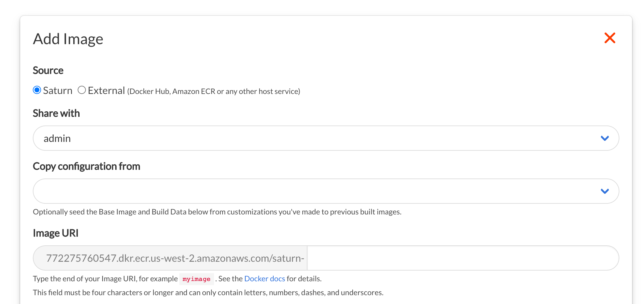Screen dimensions: 644x304
Task: Expand the Copy configuration from chevron arrow
Action: tap(605, 191)
